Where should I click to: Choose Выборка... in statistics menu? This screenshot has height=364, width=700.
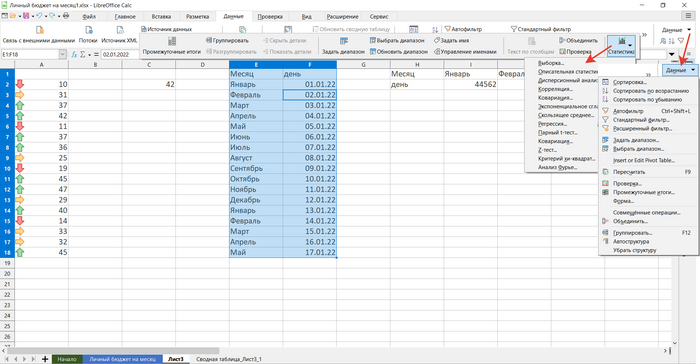[551, 63]
